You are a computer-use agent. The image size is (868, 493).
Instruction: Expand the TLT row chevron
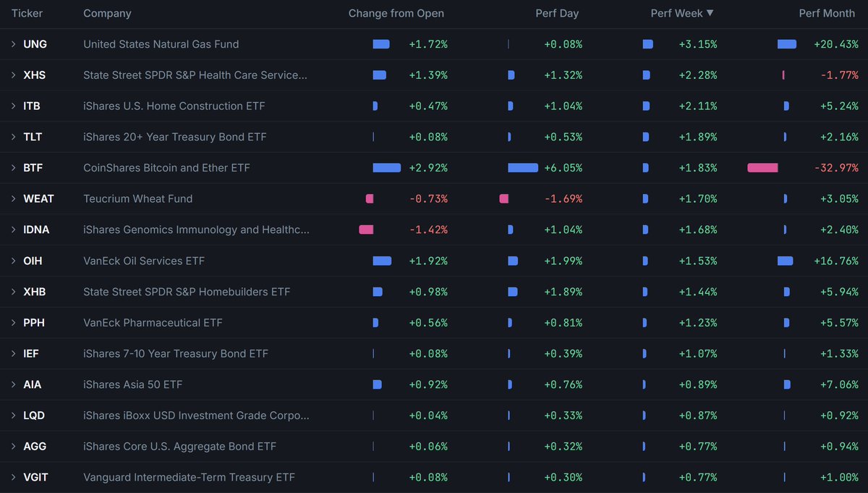pyautogui.click(x=13, y=137)
